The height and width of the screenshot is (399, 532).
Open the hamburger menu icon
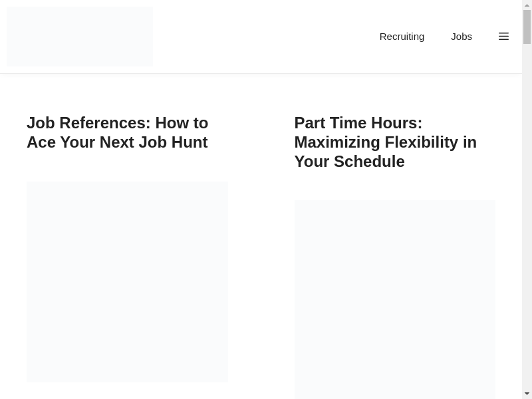(503, 37)
